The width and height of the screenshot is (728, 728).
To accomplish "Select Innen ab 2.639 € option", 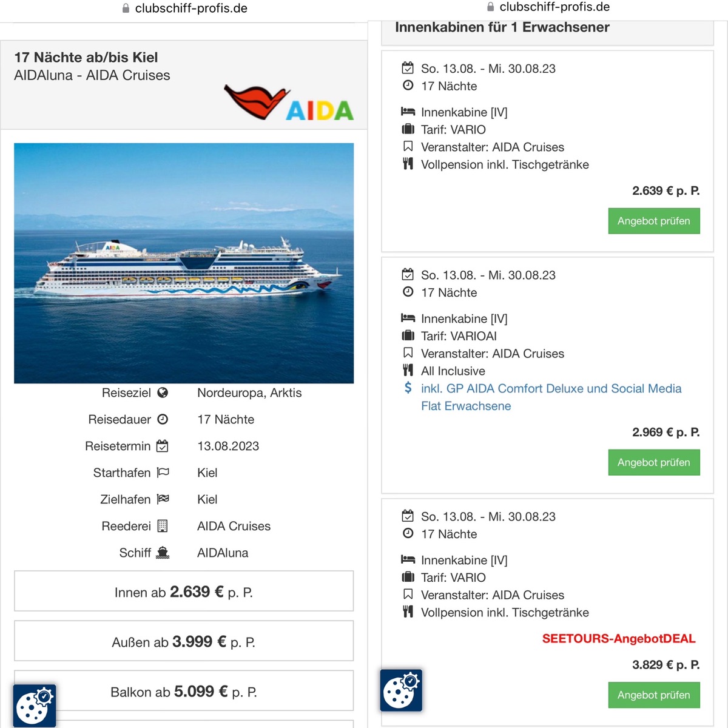I will [184, 591].
